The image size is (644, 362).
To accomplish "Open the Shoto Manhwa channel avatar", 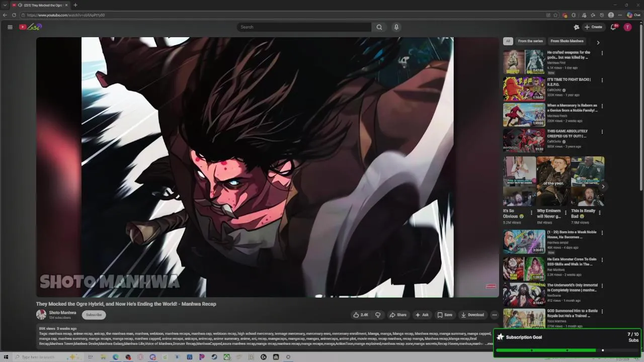I will 41,315.
